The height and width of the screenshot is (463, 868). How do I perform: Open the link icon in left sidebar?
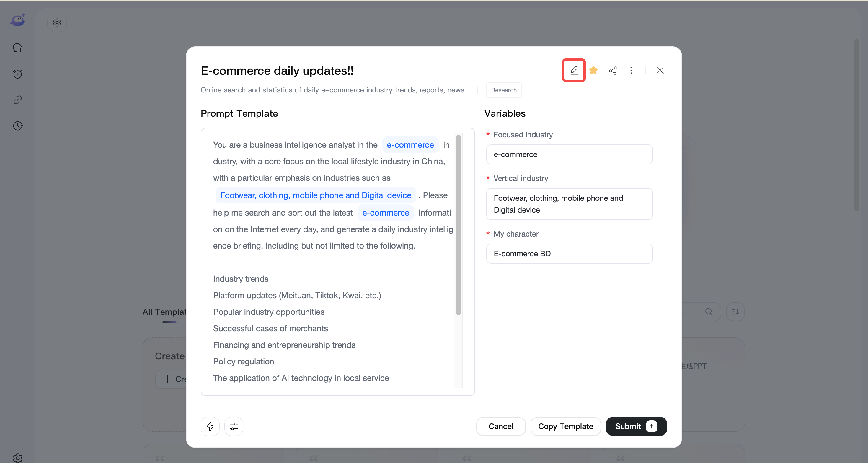pyautogui.click(x=17, y=100)
